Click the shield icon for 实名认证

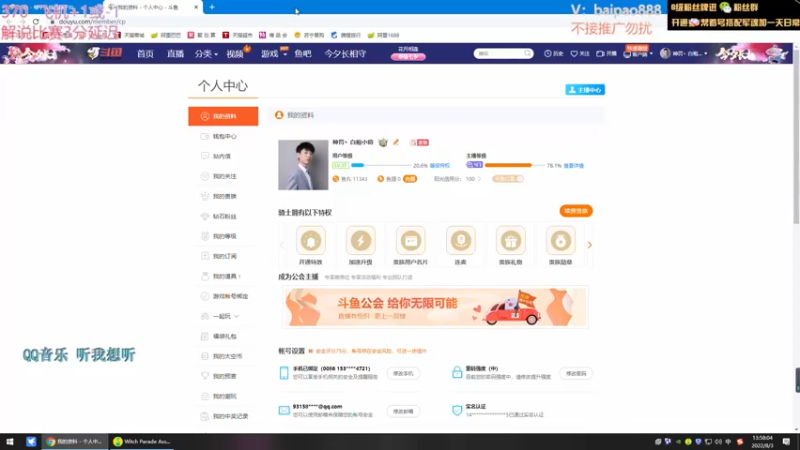click(x=457, y=410)
